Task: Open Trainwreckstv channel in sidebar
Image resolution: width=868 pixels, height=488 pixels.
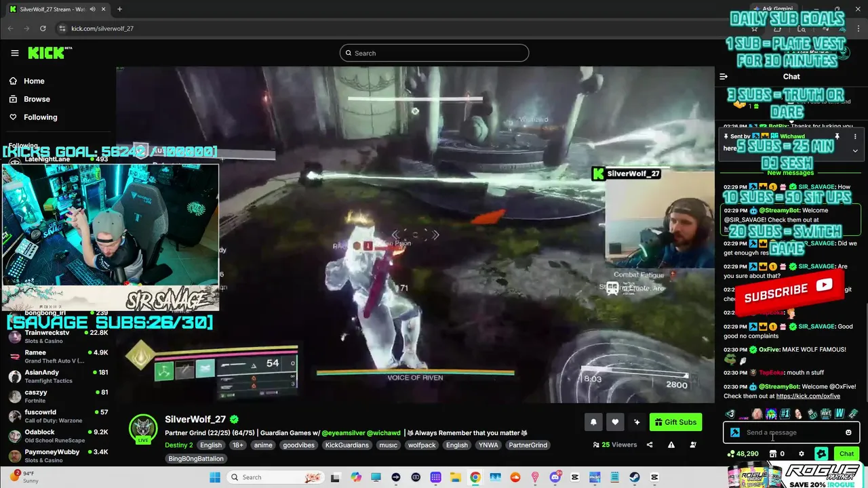Action: (58, 336)
